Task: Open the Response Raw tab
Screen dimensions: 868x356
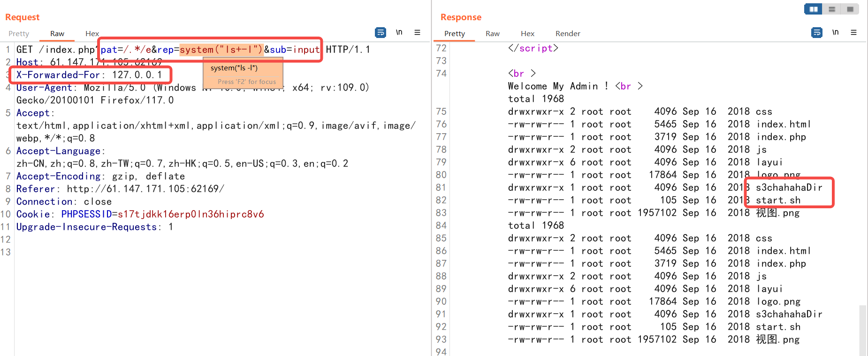Action: (x=493, y=34)
